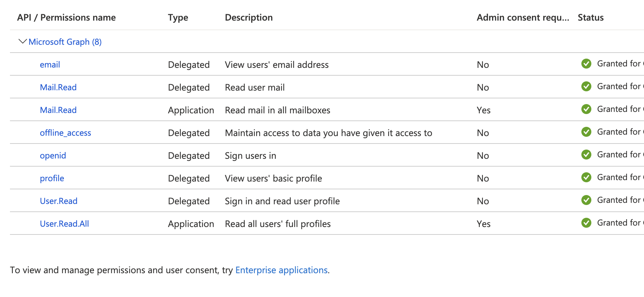Click the green granted checkmark for email

pyautogui.click(x=586, y=64)
